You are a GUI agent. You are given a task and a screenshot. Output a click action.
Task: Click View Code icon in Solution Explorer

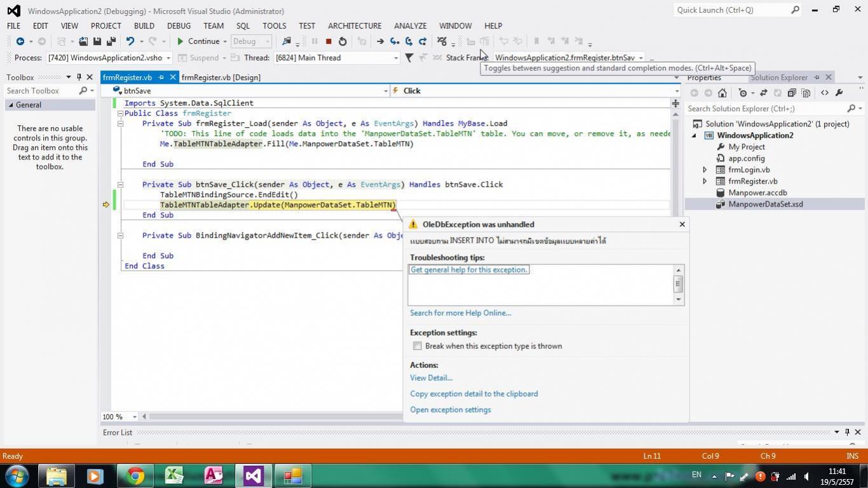(825, 93)
